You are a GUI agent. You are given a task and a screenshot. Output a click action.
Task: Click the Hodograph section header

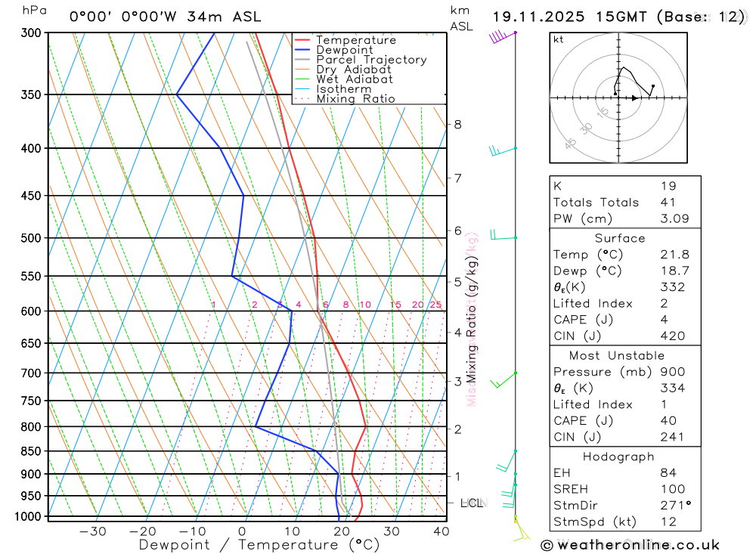tap(618, 457)
